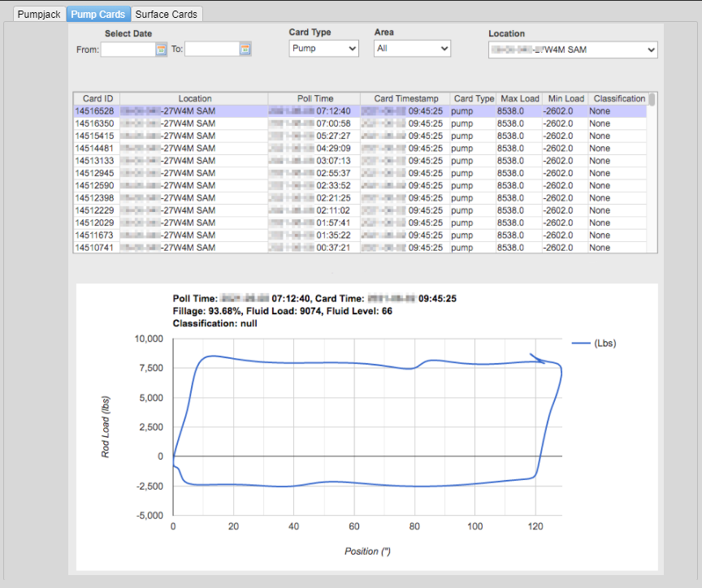This screenshot has width=702, height=588.
Task: Click poll time 02:55:37 cell
Action: point(314,173)
